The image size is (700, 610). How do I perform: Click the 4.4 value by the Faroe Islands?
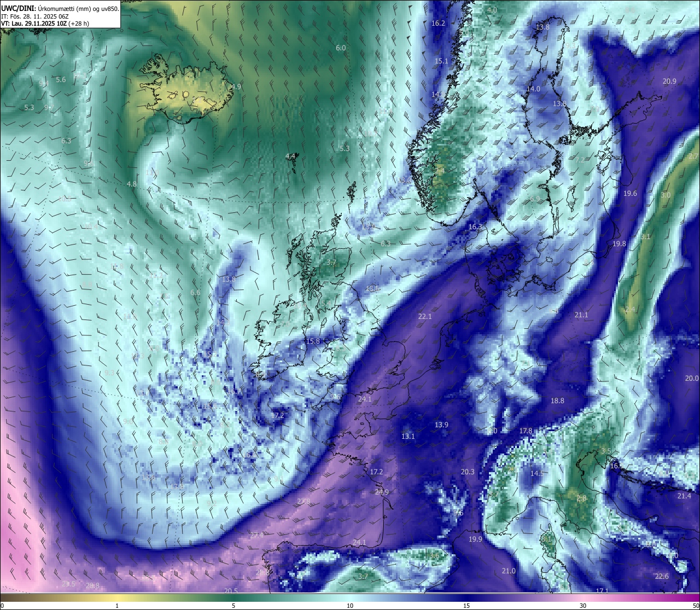[290, 156]
